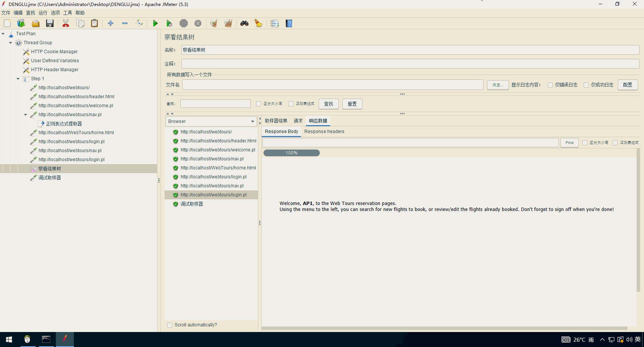
Task: Open the Windows Start menu
Action: click(x=9, y=340)
